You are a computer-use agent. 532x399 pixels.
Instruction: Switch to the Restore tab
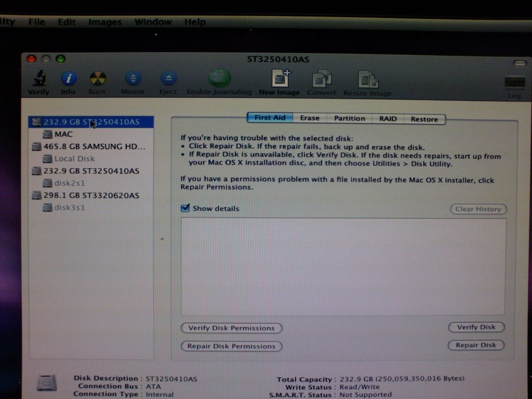(424, 119)
